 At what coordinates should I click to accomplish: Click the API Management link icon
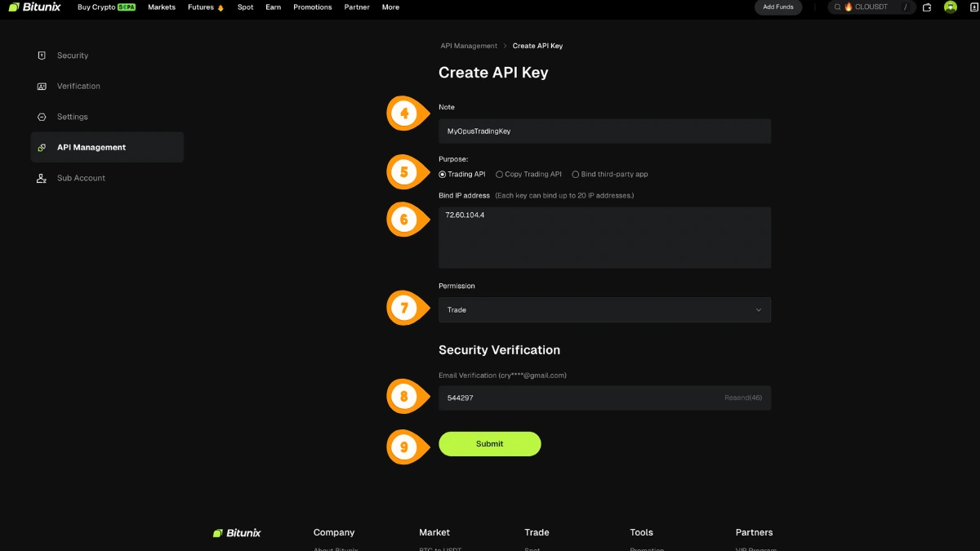(x=42, y=148)
